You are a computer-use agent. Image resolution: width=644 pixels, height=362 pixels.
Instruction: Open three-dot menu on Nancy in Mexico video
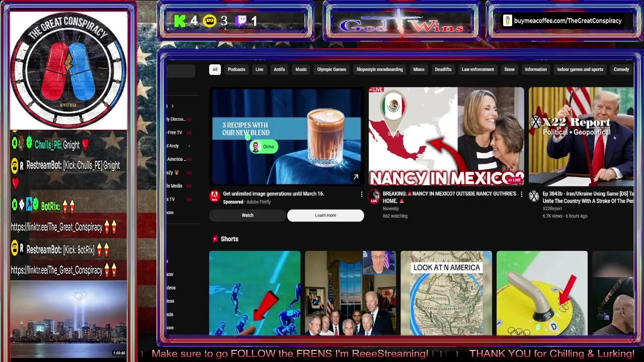(521, 194)
